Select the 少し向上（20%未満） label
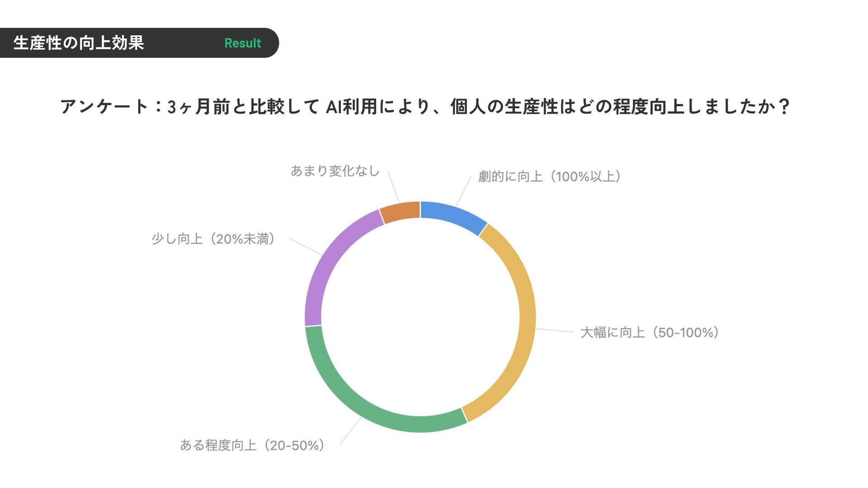Screen dimensions: 868x488 (x=213, y=239)
